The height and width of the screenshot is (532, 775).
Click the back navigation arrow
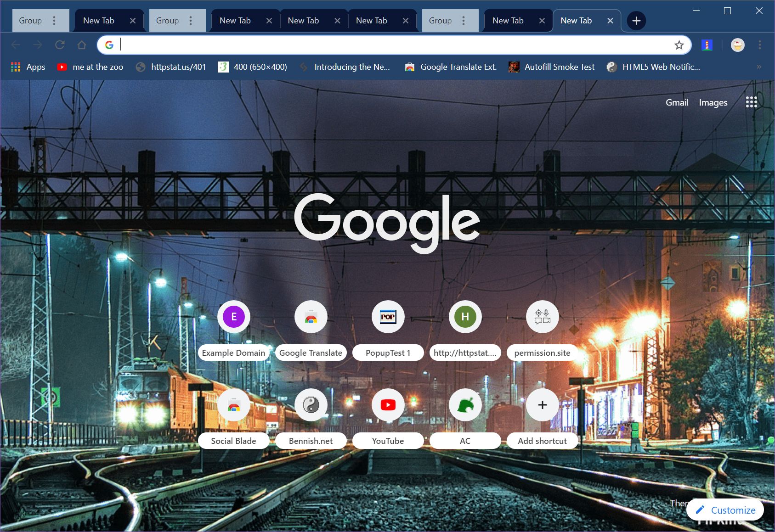16,45
